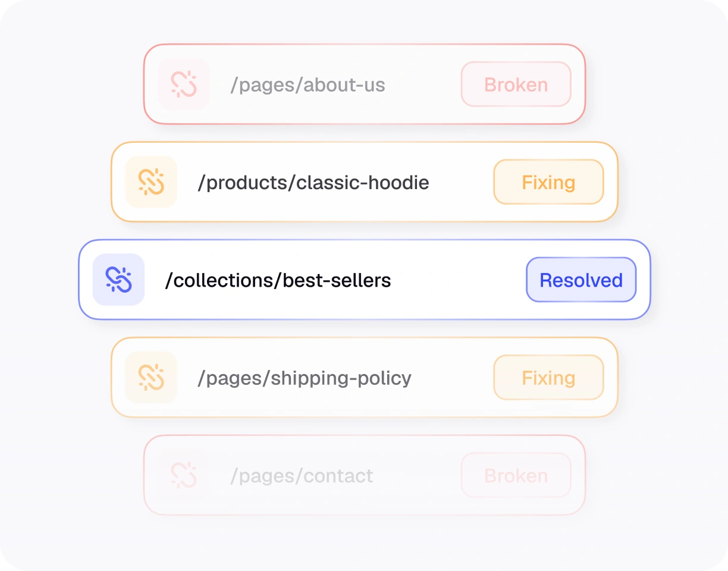Click the blue link icon beside /collections/best-sellers
Viewport: 728px width, 571px height.
pos(118,280)
